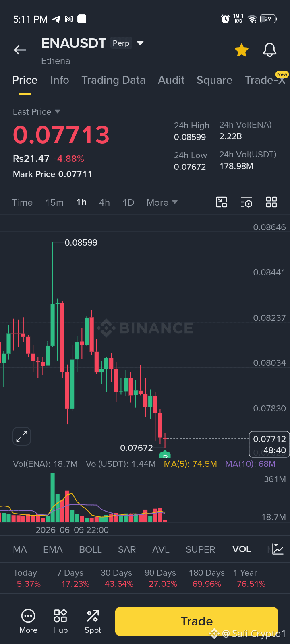Tap the Ethena coin name

(56, 61)
